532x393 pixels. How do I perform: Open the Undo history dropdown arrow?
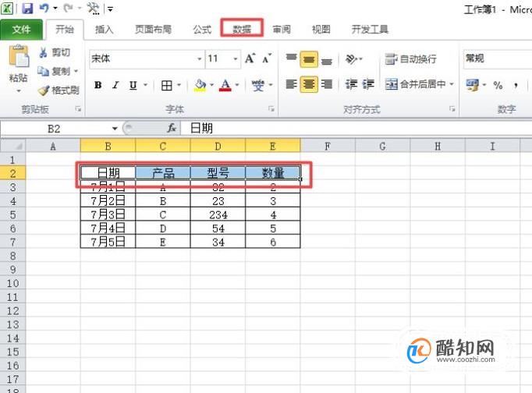coord(55,8)
